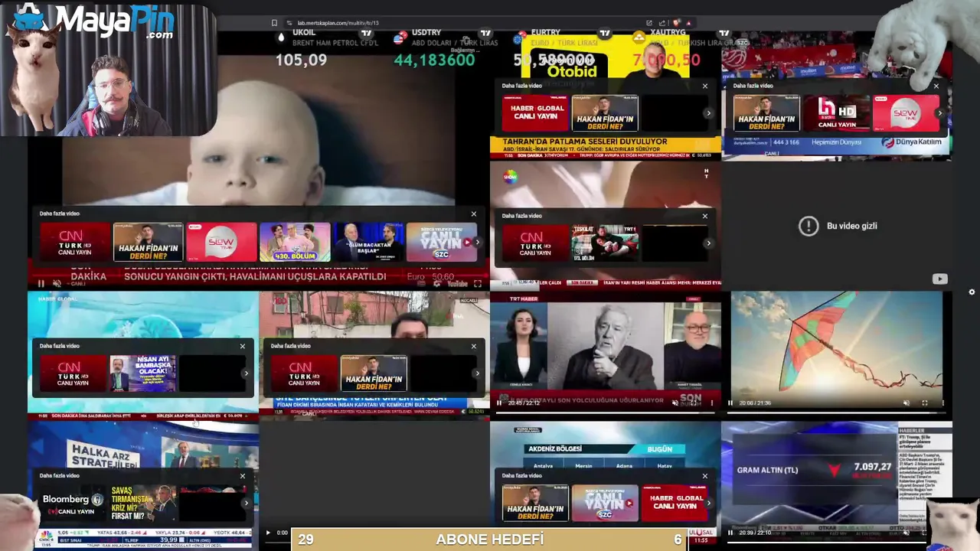Show more suggestions on the Show TV video
980x551 pixels.
click(x=708, y=243)
